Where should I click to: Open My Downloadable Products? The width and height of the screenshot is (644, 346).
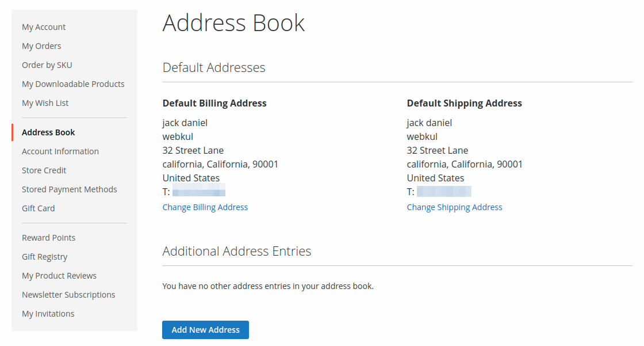pos(73,83)
